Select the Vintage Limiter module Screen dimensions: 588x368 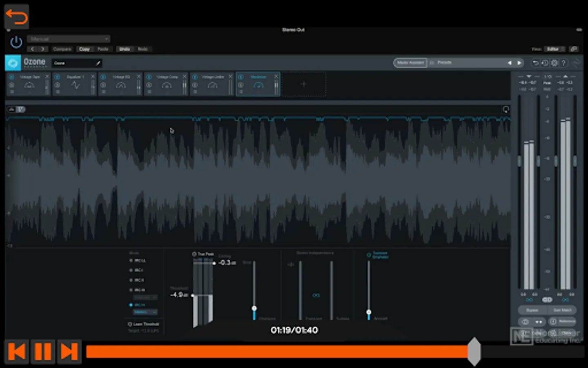point(212,85)
